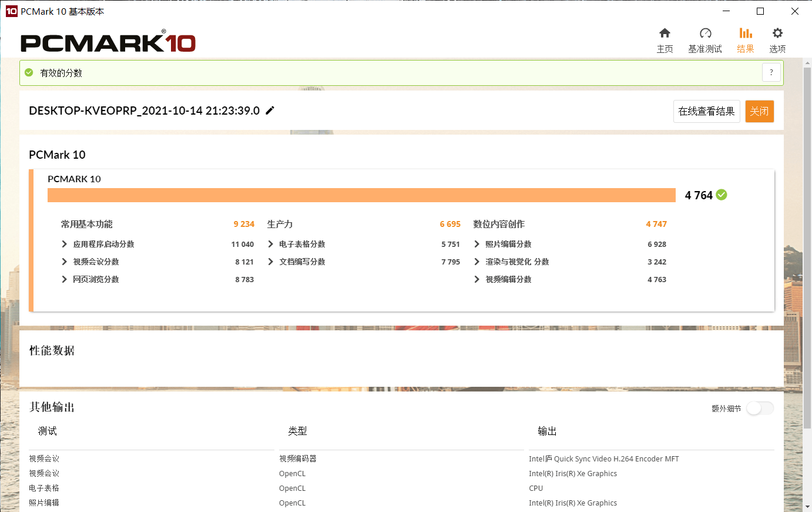Expand 视频会议分数 row

65,262
